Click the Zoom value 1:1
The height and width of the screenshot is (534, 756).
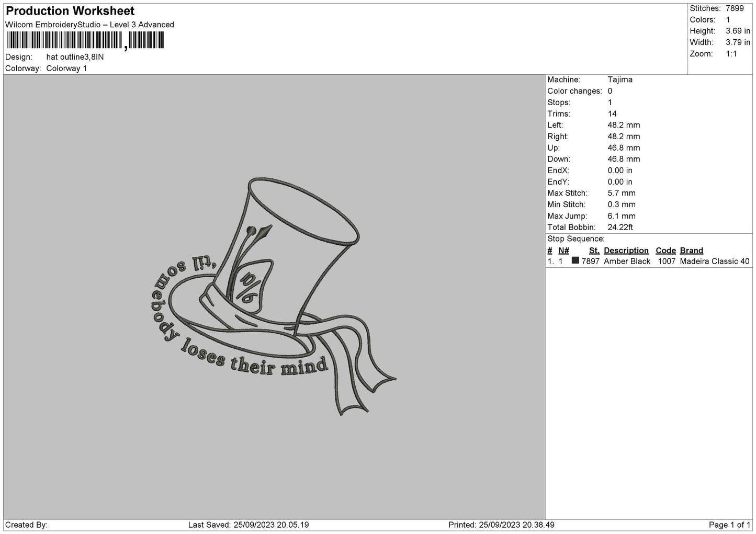(731, 54)
